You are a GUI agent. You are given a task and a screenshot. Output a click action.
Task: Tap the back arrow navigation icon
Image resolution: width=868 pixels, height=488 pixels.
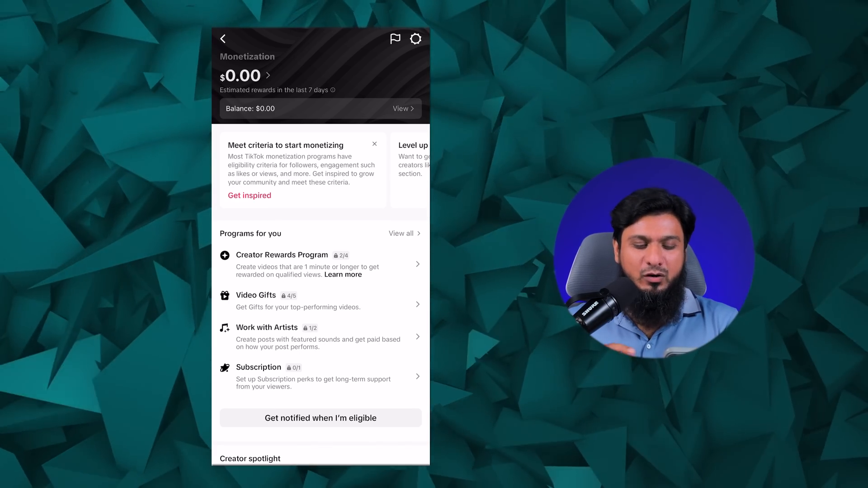click(224, 38)
